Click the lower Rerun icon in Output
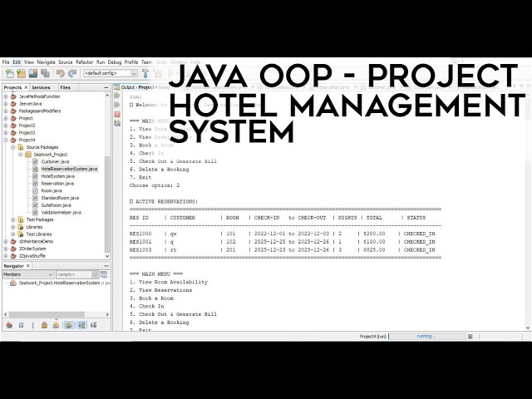The image size is (532, 399). point(117,105)
